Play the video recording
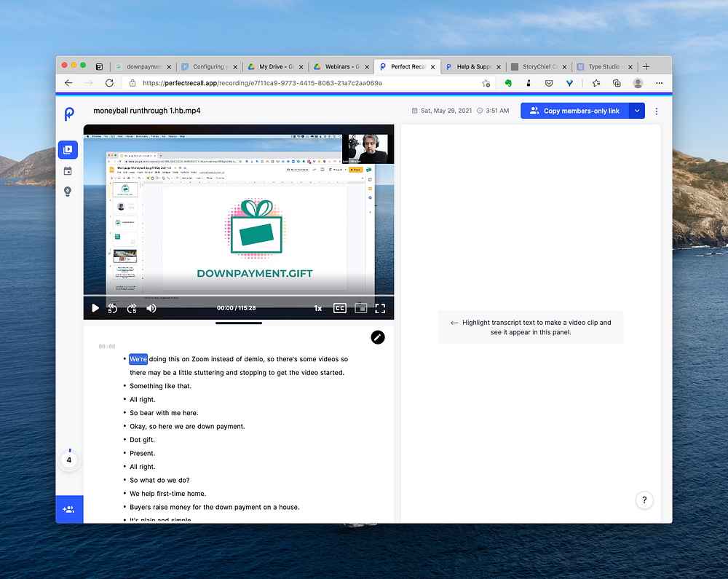 point(95,308)
